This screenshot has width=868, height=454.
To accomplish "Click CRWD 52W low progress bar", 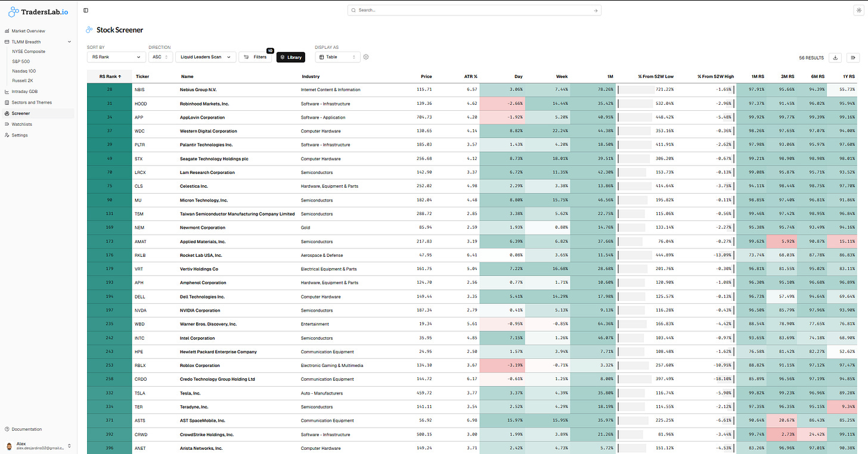I will click(631, 434).
